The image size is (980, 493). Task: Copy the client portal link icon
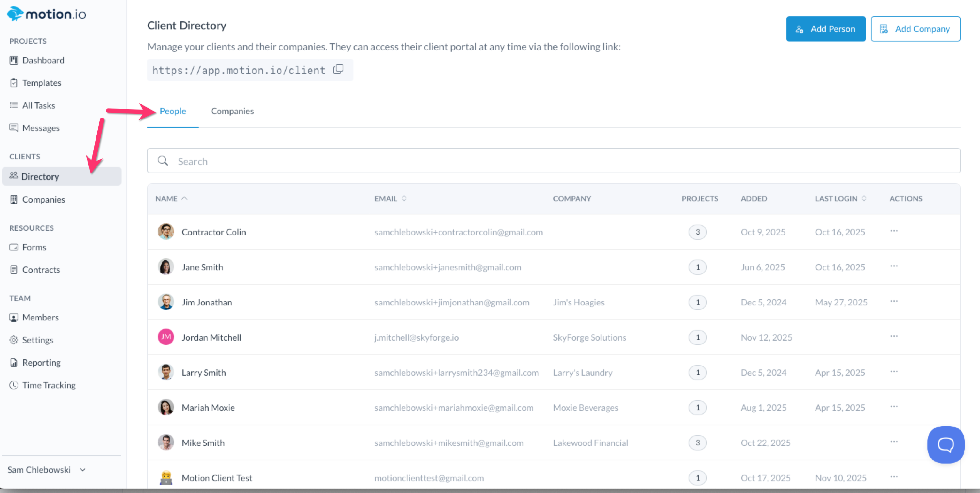pos(338,69)
